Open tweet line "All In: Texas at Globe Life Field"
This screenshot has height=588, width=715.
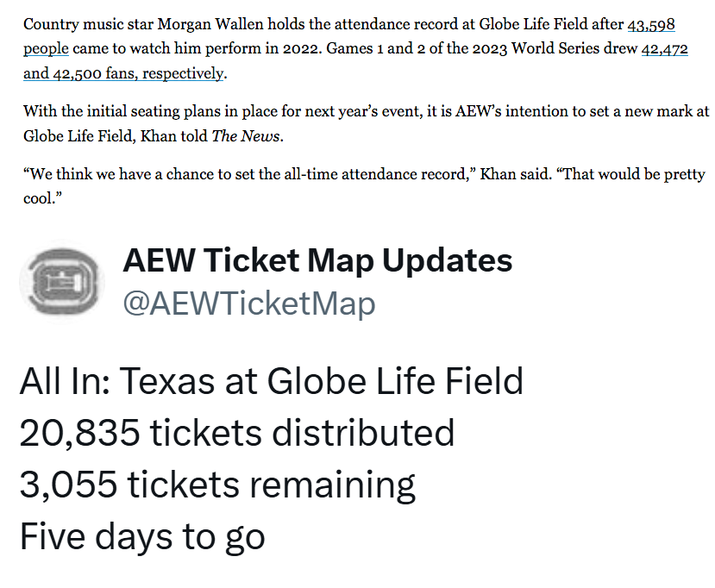[272, 381]
